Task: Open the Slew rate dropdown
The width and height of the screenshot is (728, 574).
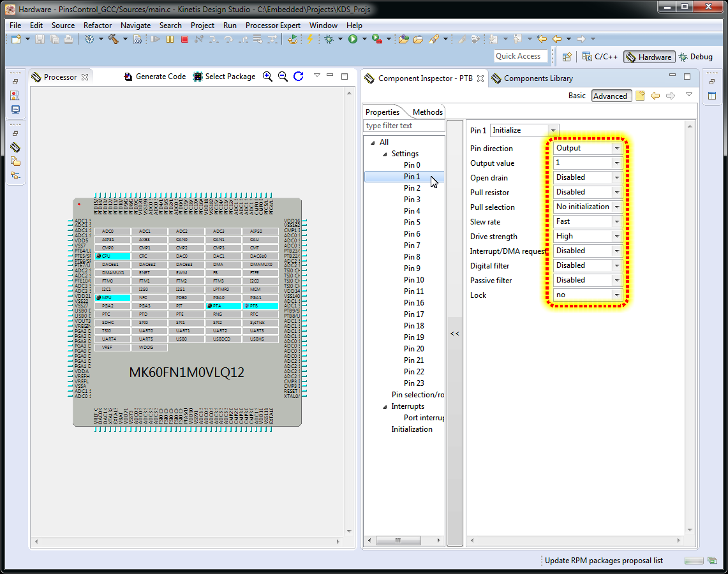Action: pos(616,221)
